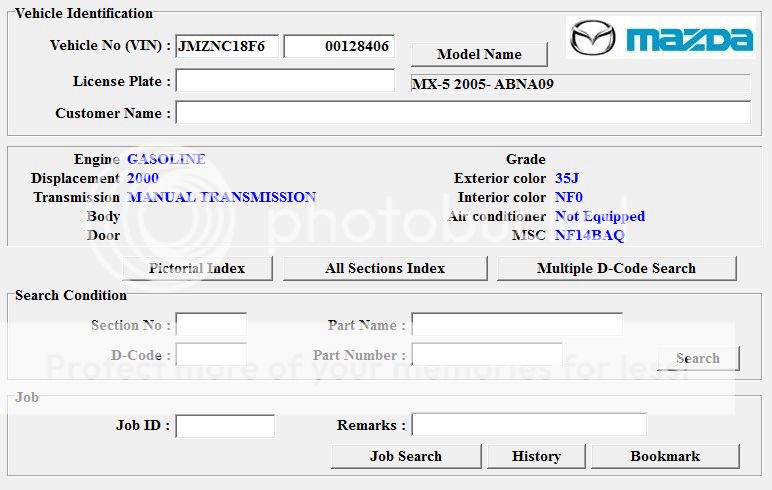Click into the Remarks field

point(529,425)
